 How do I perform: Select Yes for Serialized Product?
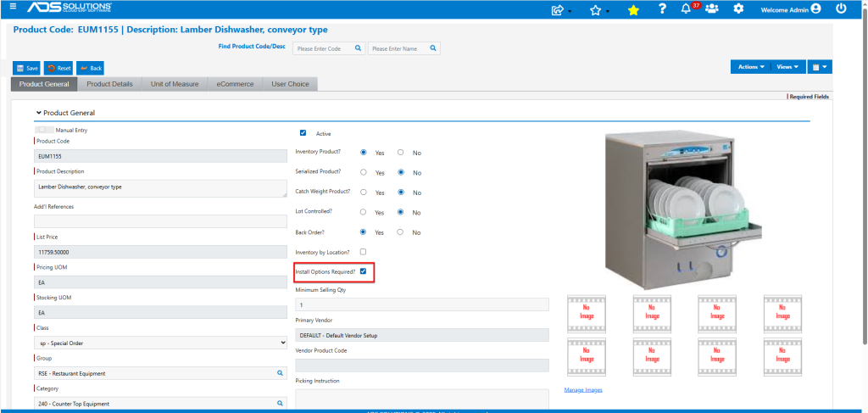pos(363,172)
